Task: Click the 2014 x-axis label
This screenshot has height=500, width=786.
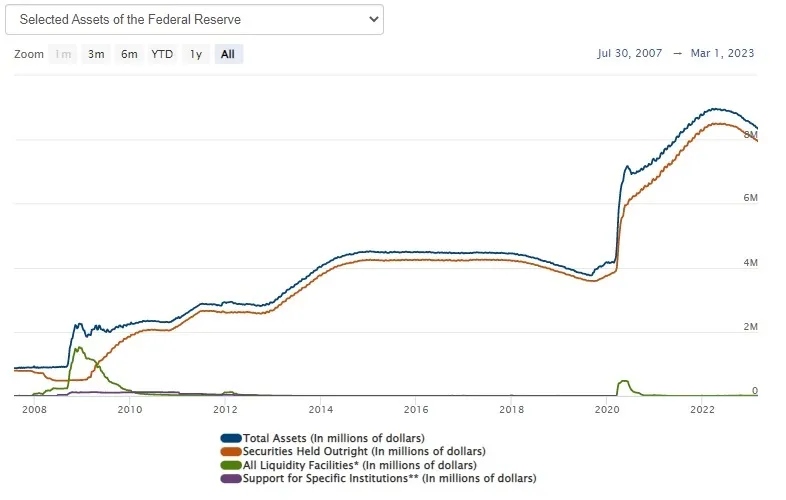Action: (321, 410)
